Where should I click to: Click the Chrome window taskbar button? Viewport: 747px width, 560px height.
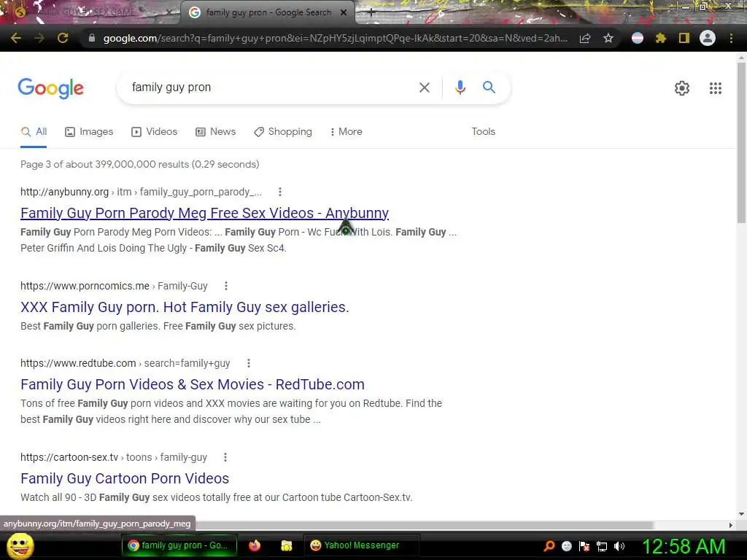(179, 545)
